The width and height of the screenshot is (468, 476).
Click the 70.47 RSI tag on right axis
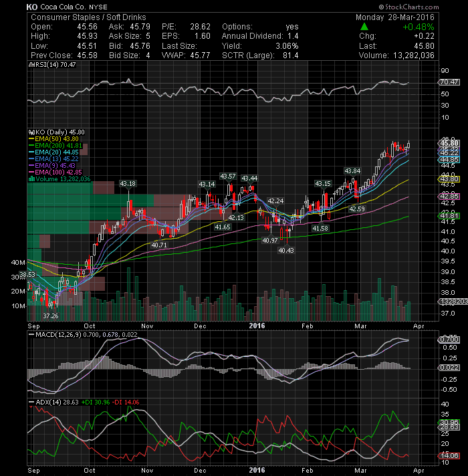coord(449,82)
